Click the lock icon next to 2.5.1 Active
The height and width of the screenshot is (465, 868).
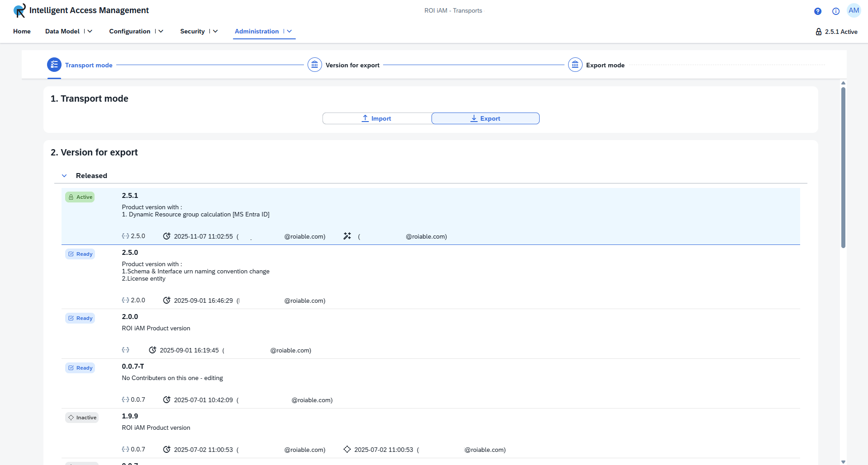coord(819,31)
